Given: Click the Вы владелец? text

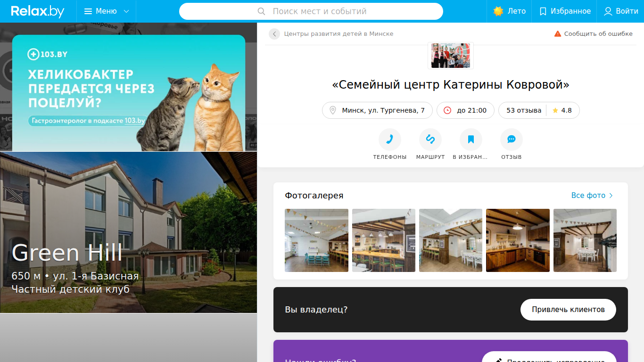Looking at the screenshot, I should click(316, 310).
